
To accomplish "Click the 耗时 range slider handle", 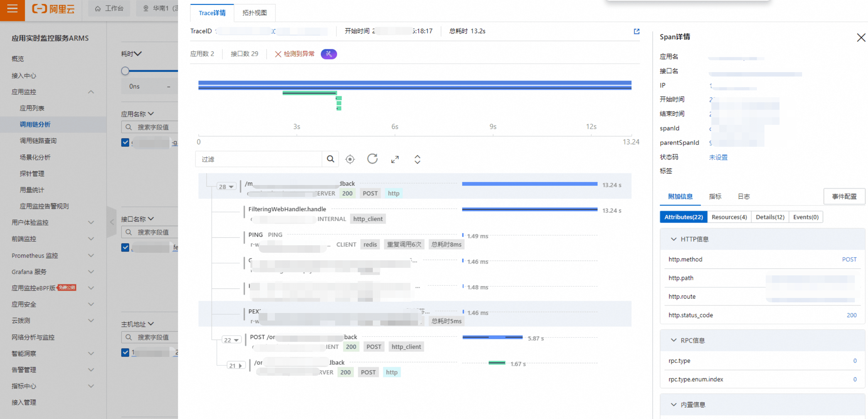I will [x=125, y=71].
